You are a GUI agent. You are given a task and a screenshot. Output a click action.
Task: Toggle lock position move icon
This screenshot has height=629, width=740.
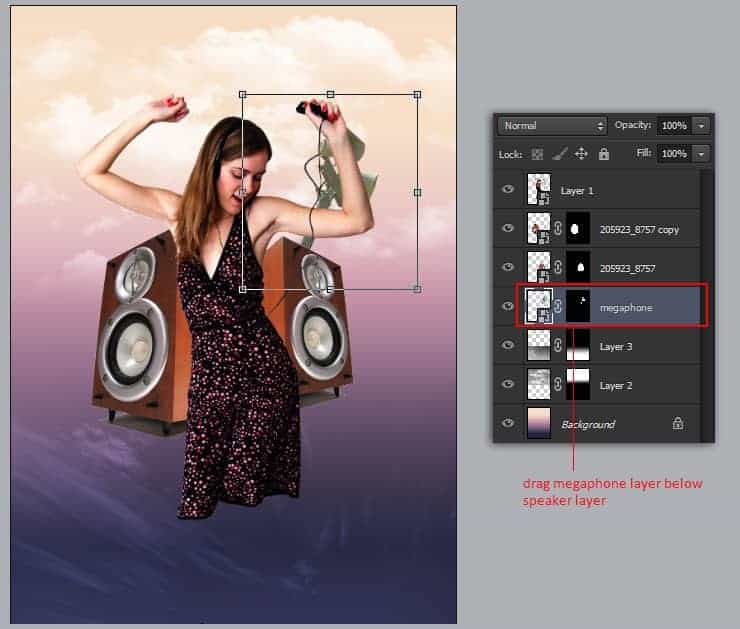581,154
